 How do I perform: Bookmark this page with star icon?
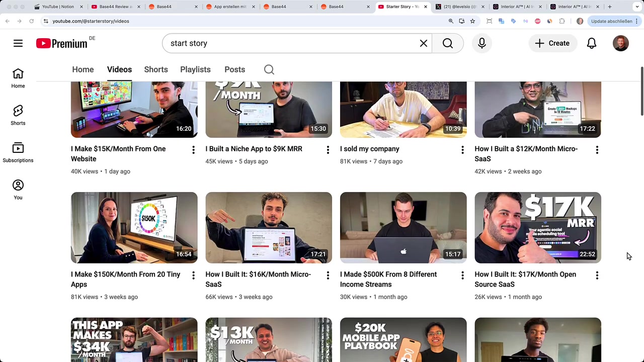[472, 21]
